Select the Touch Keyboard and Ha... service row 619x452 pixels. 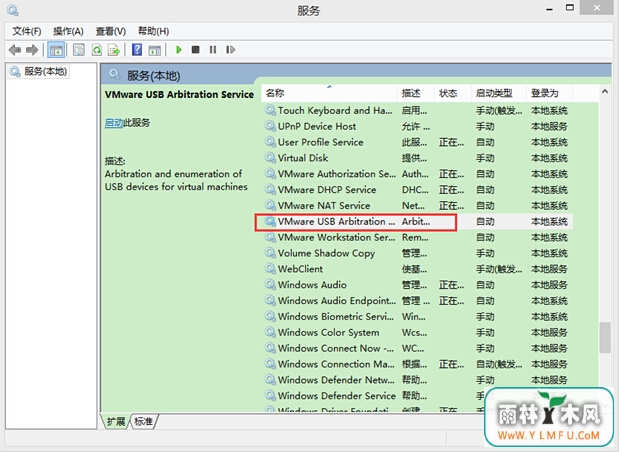tap(417, 111)
